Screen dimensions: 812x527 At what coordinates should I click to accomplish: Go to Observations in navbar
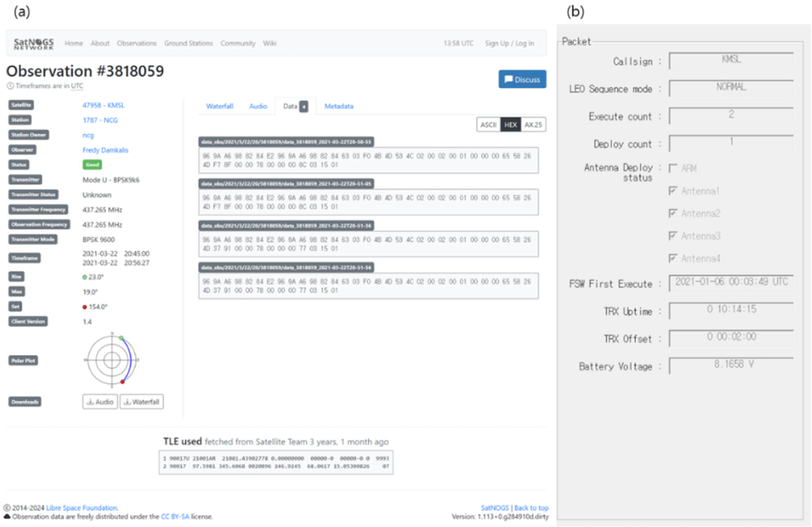137,43
